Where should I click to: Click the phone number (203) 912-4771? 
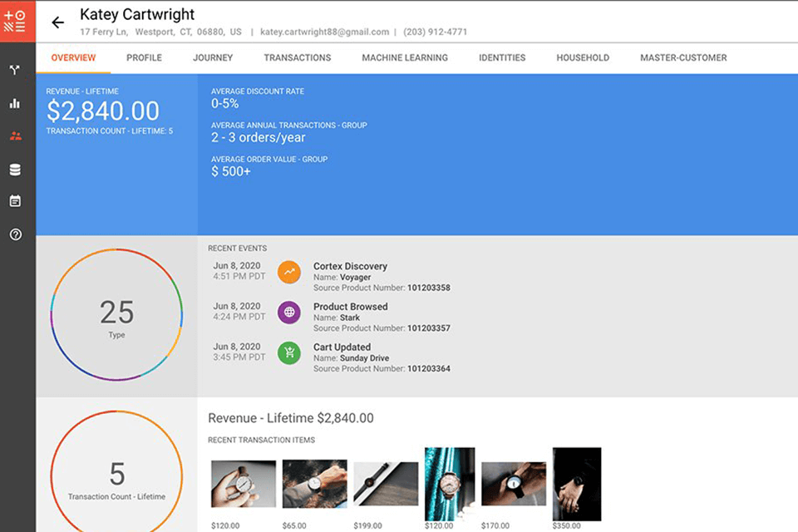tap(435, 32)
